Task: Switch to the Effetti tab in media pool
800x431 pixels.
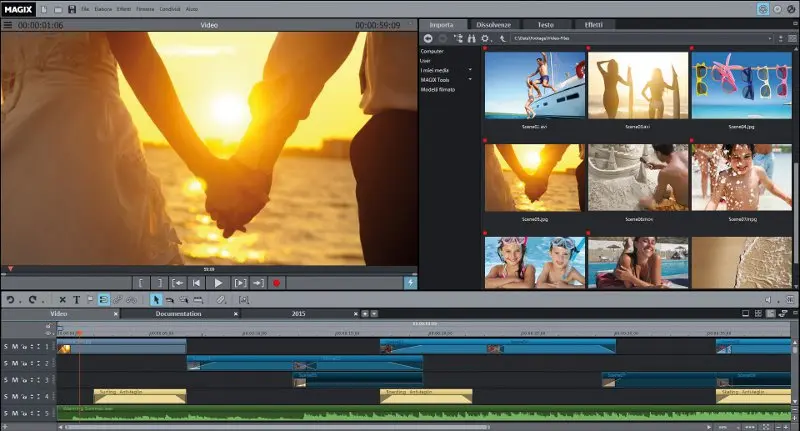Action: point(593,24)
